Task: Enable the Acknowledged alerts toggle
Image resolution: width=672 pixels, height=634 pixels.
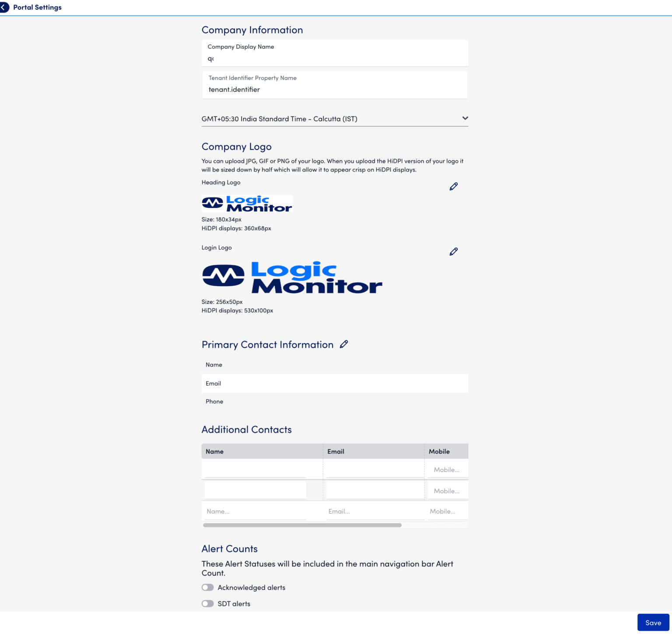Action: pyautogui.click(x=208, y=587)
